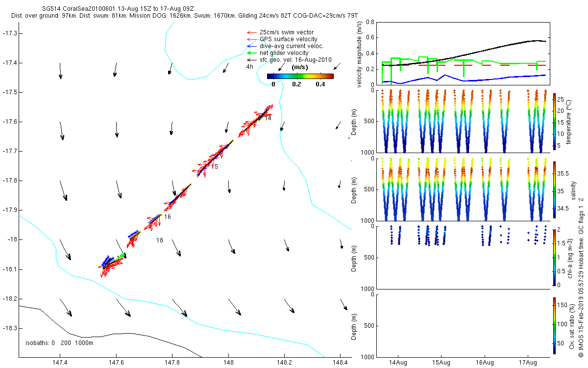Screen dimensions: 588x368
Task: Click the '1.5' tick on chl-a colorbar
Action: [x=562, y=243]
